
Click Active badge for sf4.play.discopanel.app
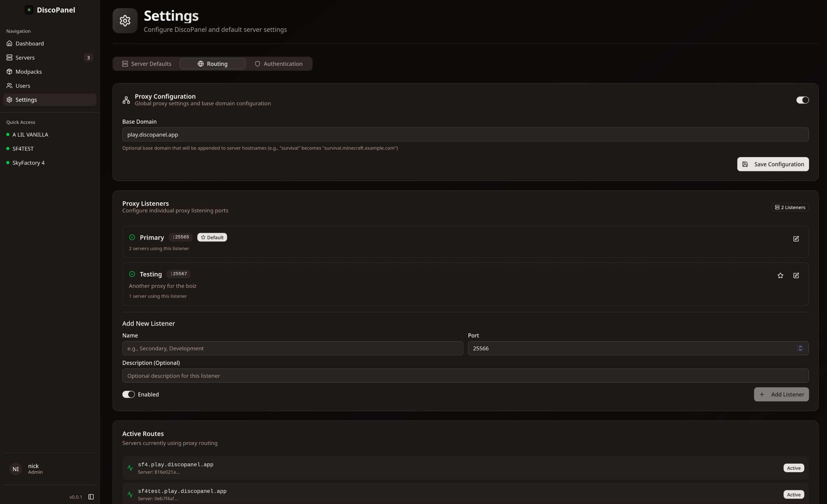pyautogui.click(x=794, y=468)
